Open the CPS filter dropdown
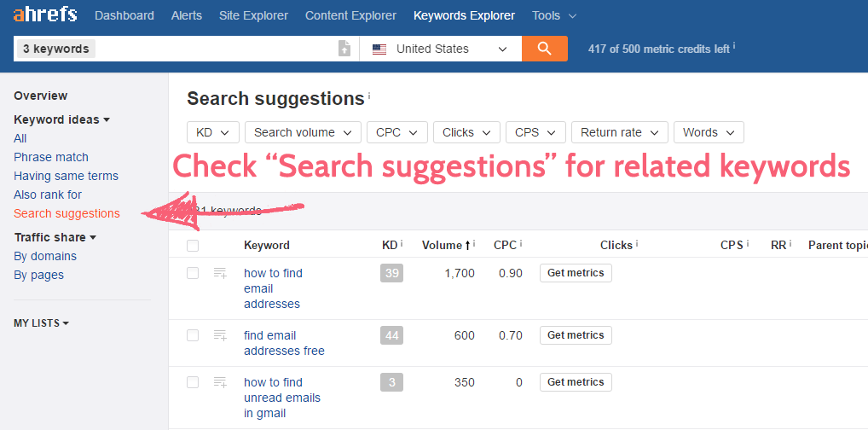Image resolution: width=868 pixels, height=430 pixels. click(535, 132)
